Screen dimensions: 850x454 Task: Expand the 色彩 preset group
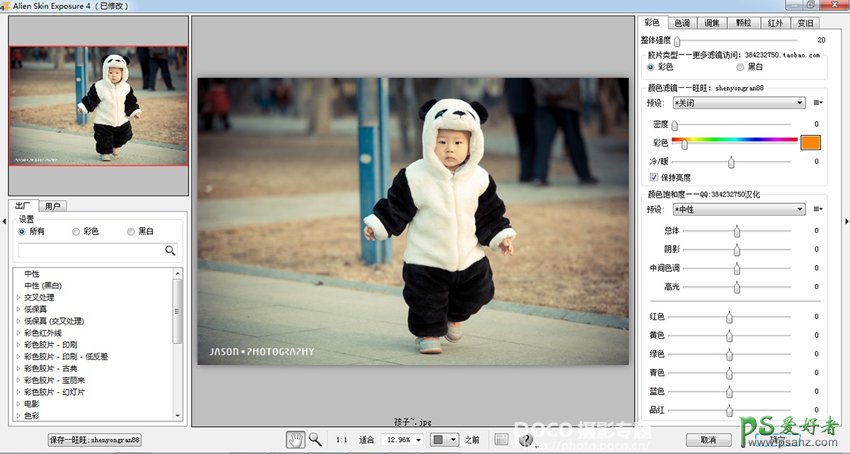click(x=18, y=416)
